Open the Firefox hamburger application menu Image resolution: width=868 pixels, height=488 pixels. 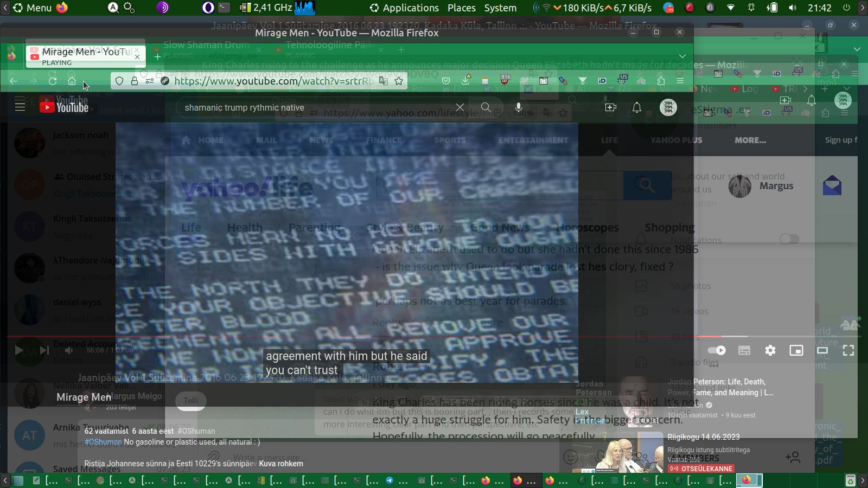680,81
